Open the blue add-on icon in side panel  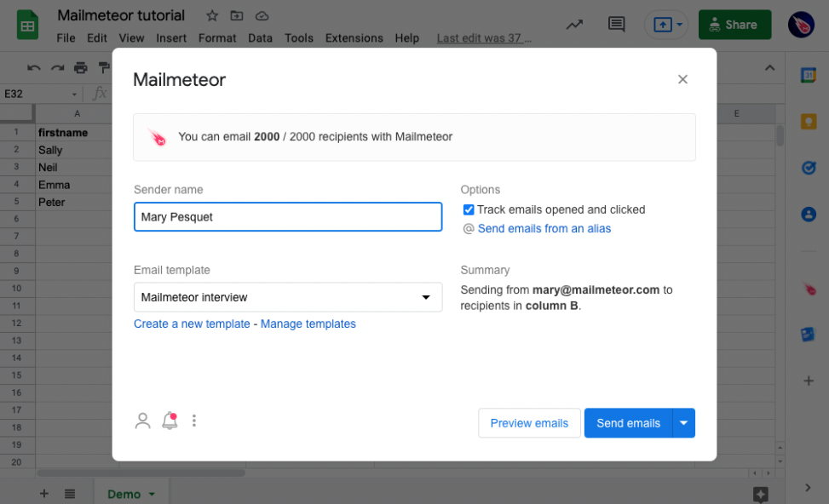808,334
